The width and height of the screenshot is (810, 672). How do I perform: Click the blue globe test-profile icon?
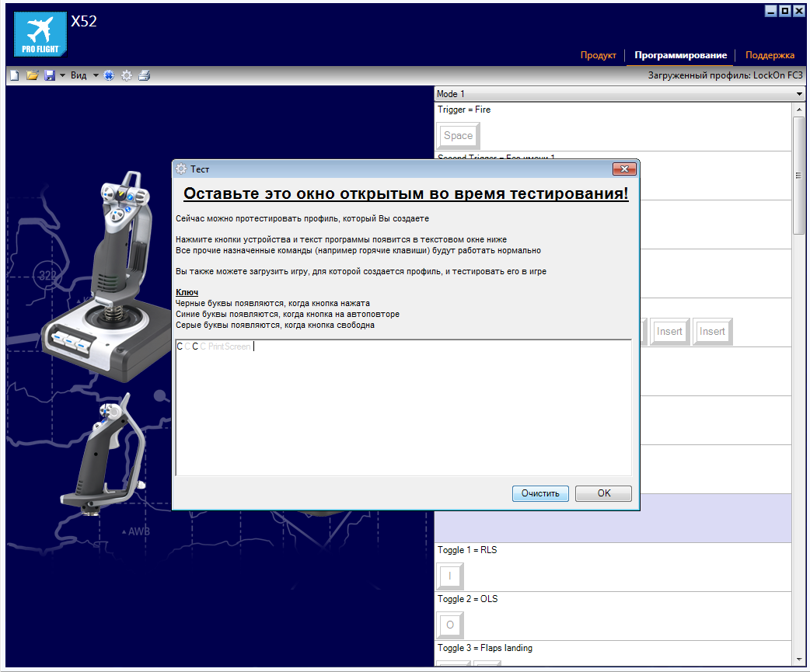tap(109, 76)
